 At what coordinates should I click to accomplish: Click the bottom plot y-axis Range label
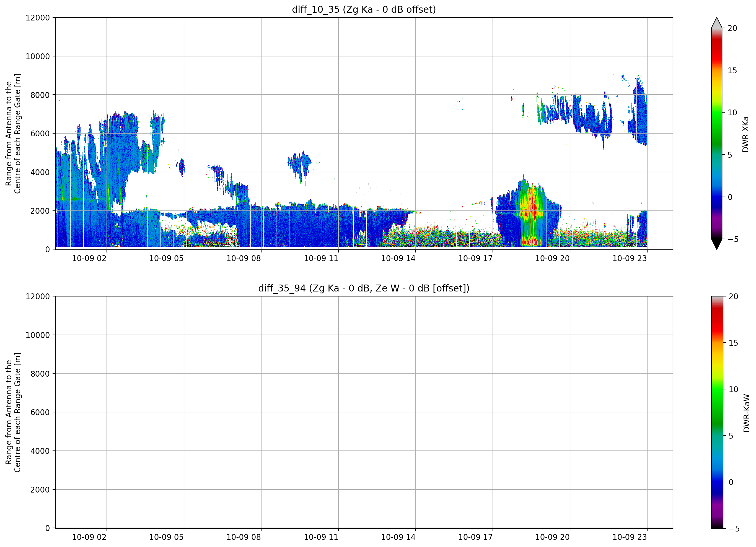pos(13,412)
